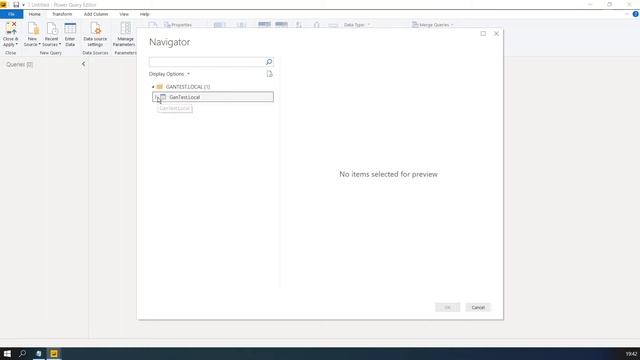This screenshot has width=640, height=360.
Task: Click the Close & Apply icon
Action: pyautogui.click(x=11, y=29)
